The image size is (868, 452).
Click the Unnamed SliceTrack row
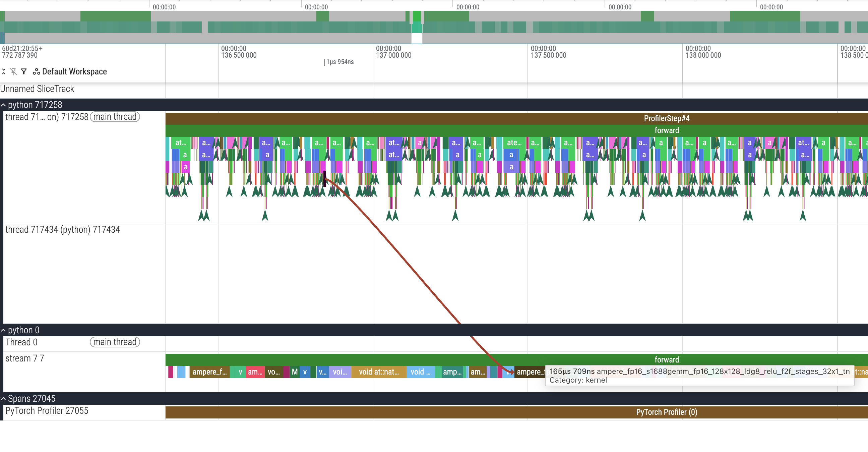pos(37,89)
